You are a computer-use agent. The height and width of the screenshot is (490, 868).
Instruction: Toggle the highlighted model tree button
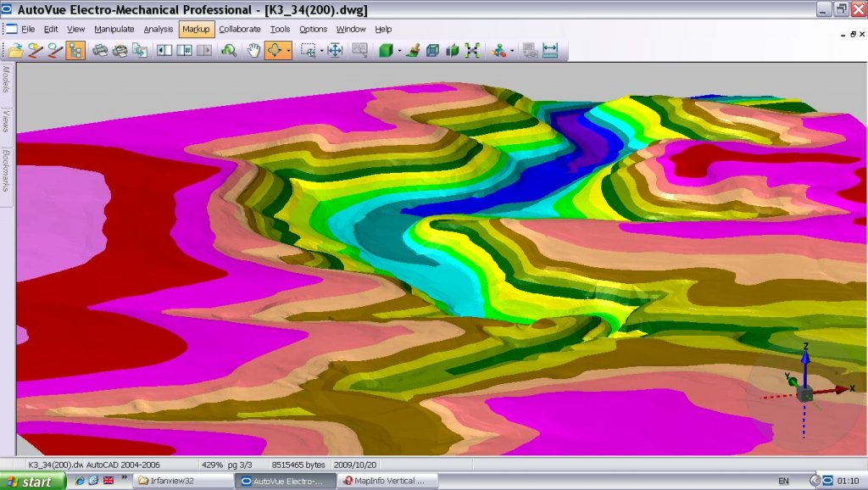75,51
